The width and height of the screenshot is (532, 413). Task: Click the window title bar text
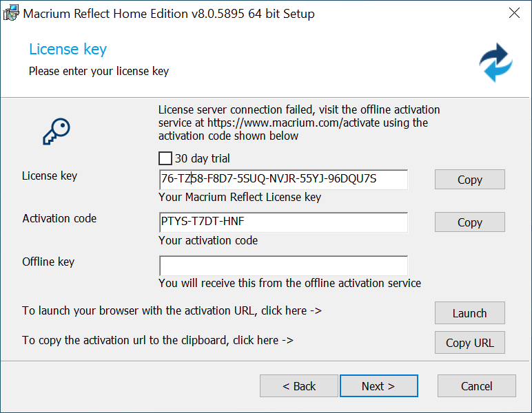[169, 14]
